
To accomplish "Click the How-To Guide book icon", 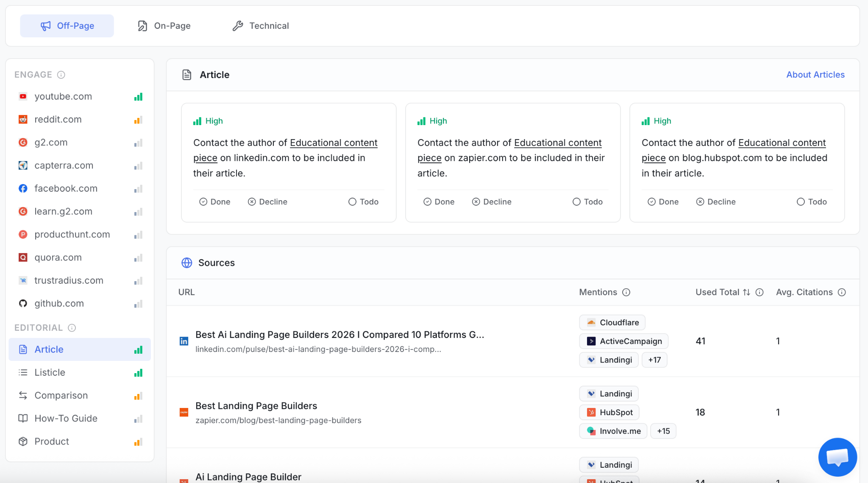I will point(23,419).
